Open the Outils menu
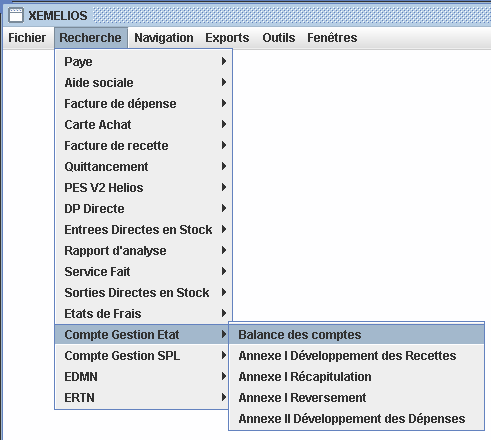The height and width of the screenshot is (440, 491). [x=279, y=38]
